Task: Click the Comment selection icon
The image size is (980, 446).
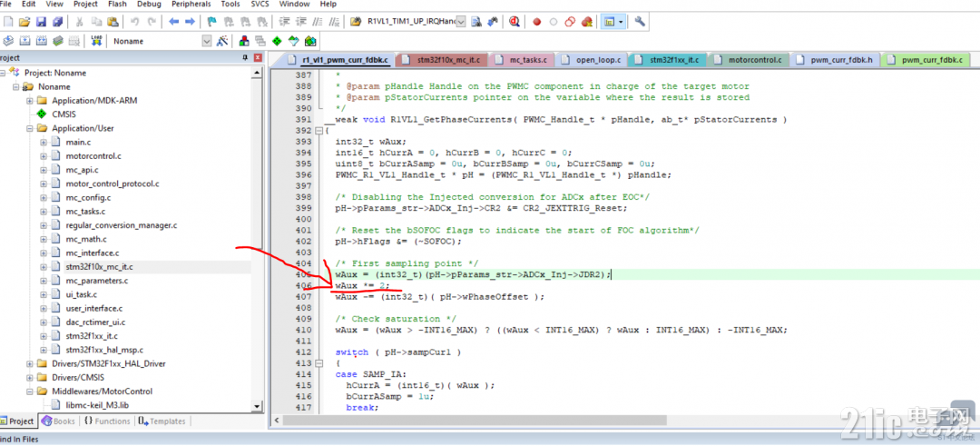Action: [317, 22]
